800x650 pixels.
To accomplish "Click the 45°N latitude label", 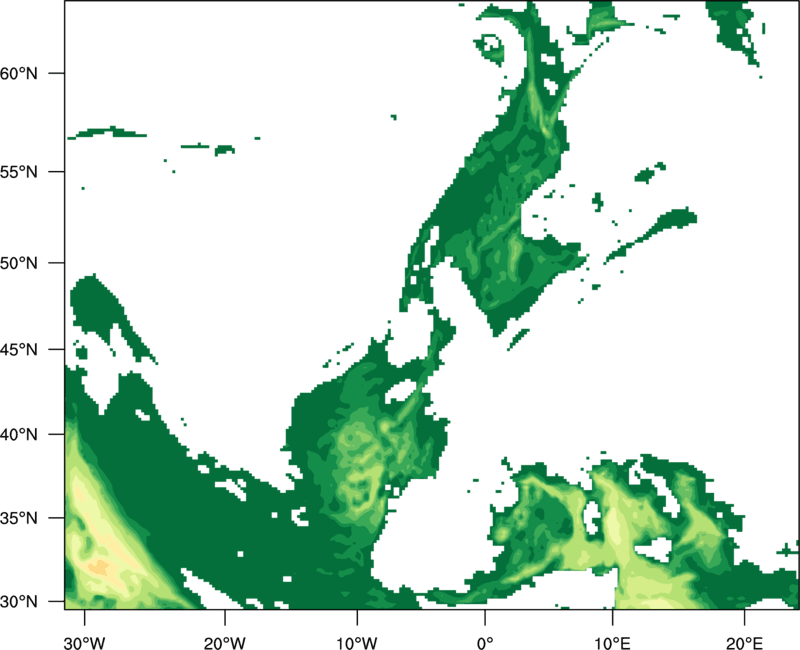I will pos(19,349).
